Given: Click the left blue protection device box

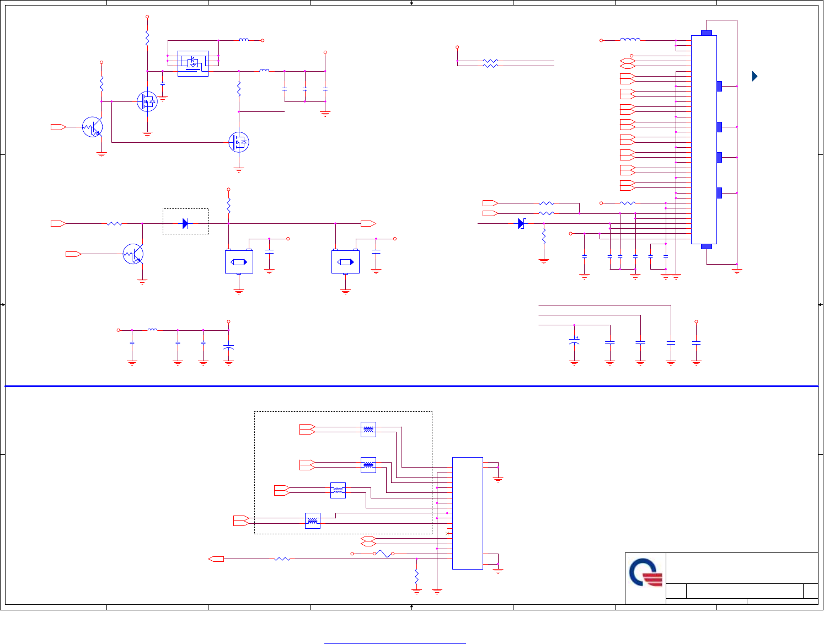Looking at the screenshot, I should (239, 262).
